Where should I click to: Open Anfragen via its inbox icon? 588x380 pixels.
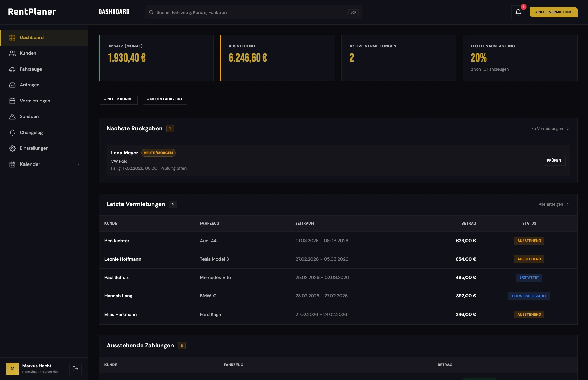coord(12,85)
